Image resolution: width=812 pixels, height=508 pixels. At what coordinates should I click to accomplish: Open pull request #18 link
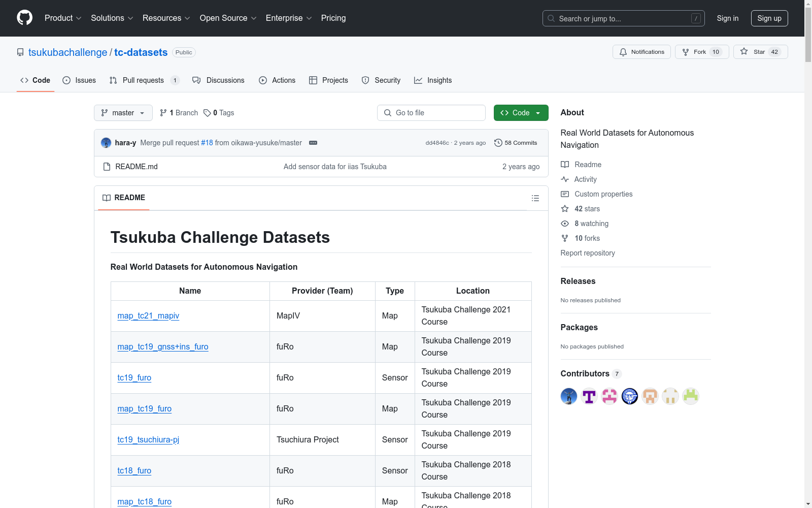tap(207, 143)
